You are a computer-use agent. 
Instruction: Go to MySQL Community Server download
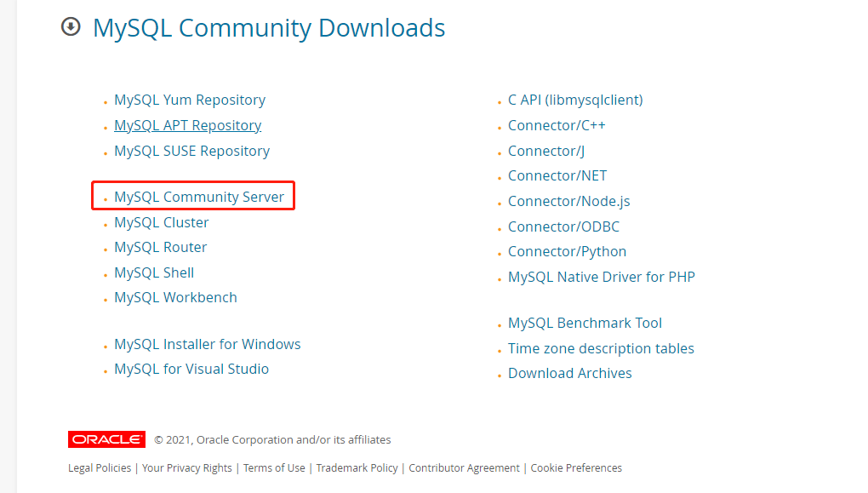pyautogui.click(x=199, y=197)
